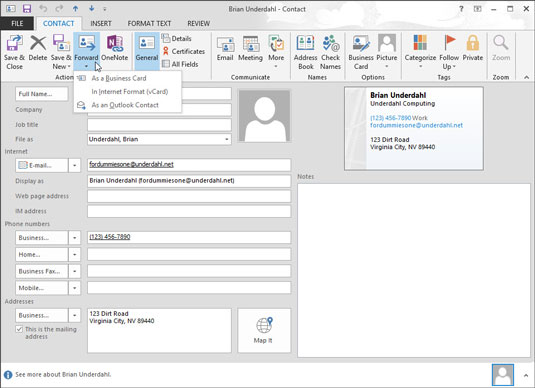This screenshot has height=388, width=535.
Task: Open the ribbon Picture option
Action: click(387, 51)
